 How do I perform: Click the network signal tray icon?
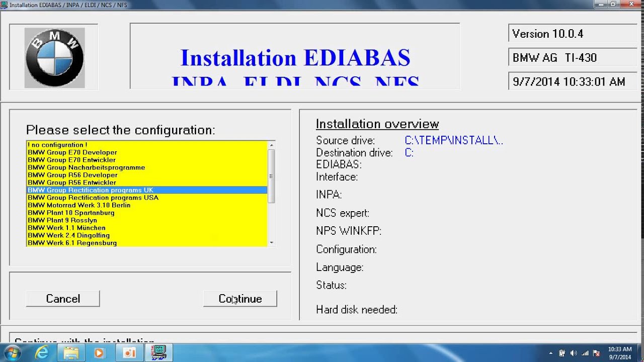[585, 353]
